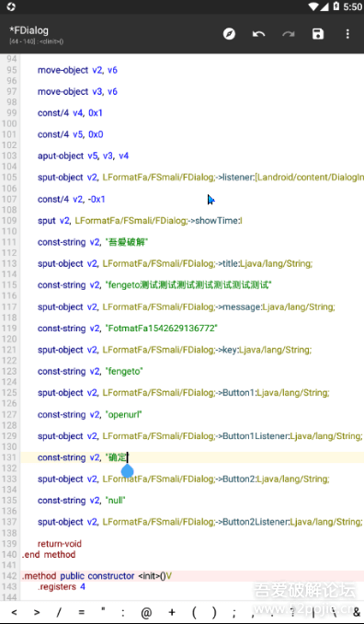This screenshot has width=364, height=624.
Task: Tap the redo arrow icon
Action: [289, 34]
